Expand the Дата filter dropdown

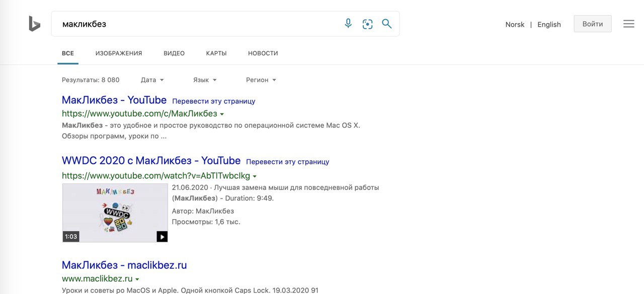pyautogui.click(x=152, y=80)
